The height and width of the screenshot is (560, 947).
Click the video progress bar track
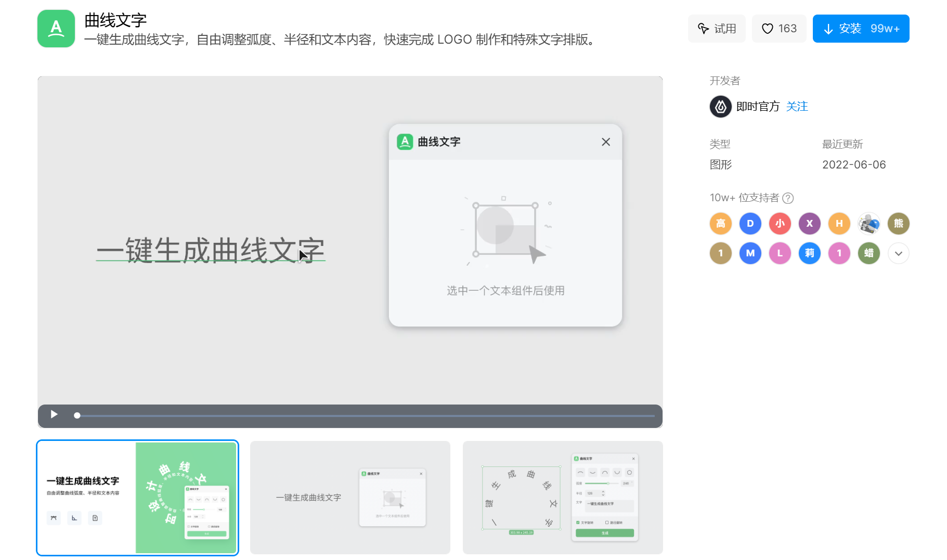coord(364,415)
